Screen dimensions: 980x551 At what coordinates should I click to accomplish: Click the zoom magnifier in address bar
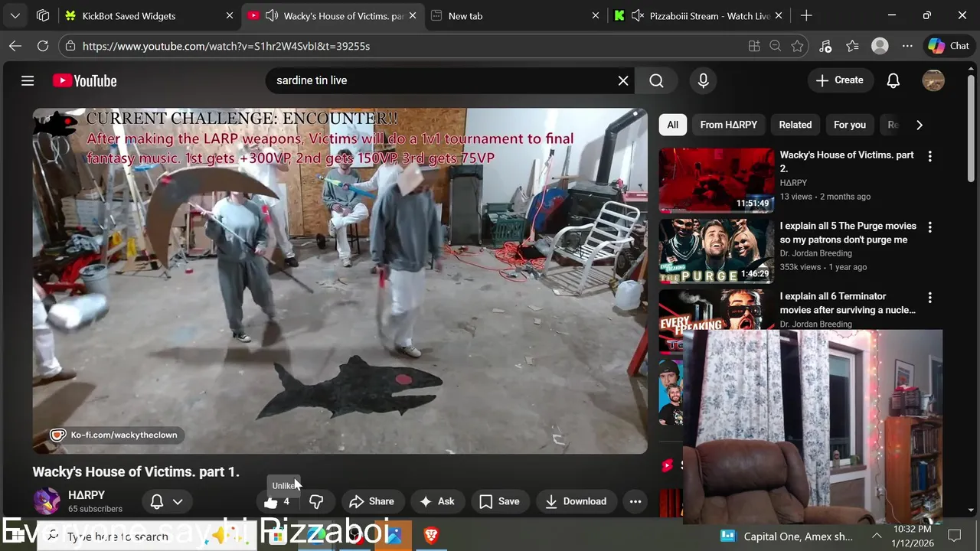[x=775, y=46]
